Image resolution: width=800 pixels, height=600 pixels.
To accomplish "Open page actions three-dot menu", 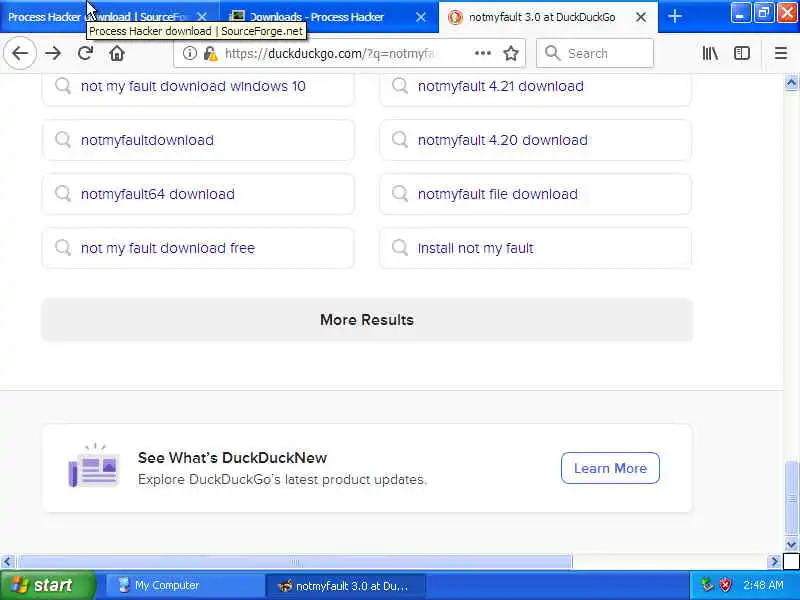I will pos(483,53).
